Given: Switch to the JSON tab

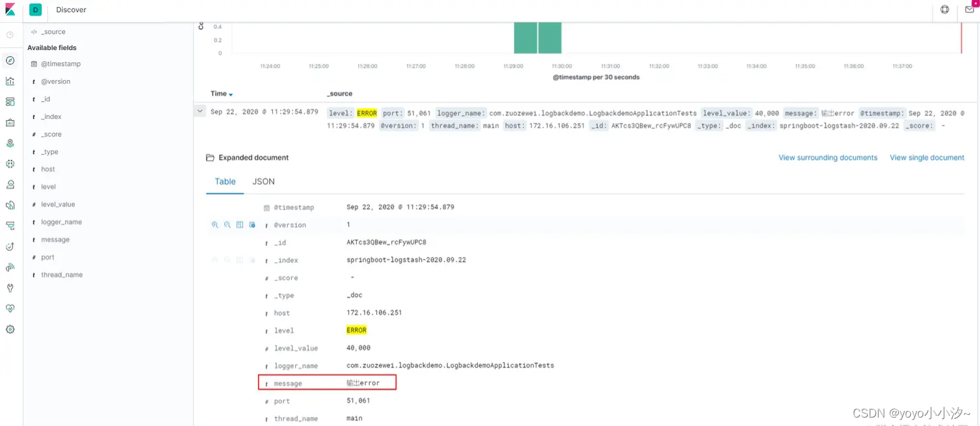Looking at the screenshot, I should (x=263, y=181).
